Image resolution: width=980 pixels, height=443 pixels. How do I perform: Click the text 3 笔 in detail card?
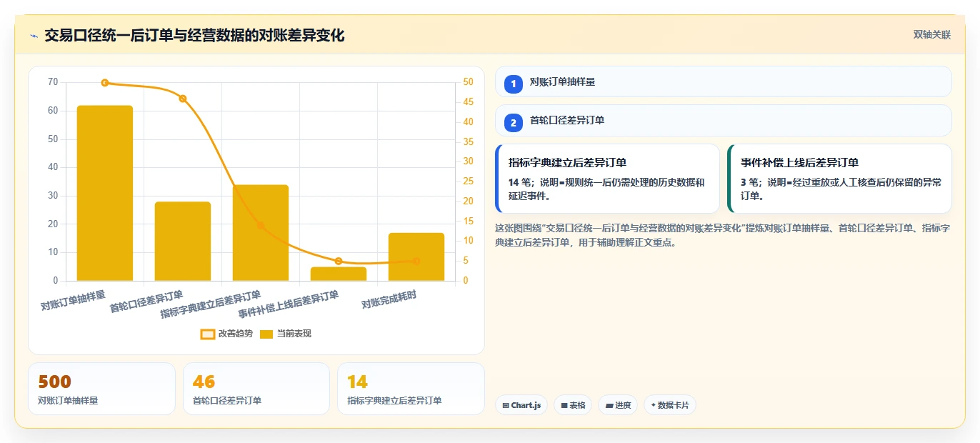pyautogui.click(x=748, y=183)
